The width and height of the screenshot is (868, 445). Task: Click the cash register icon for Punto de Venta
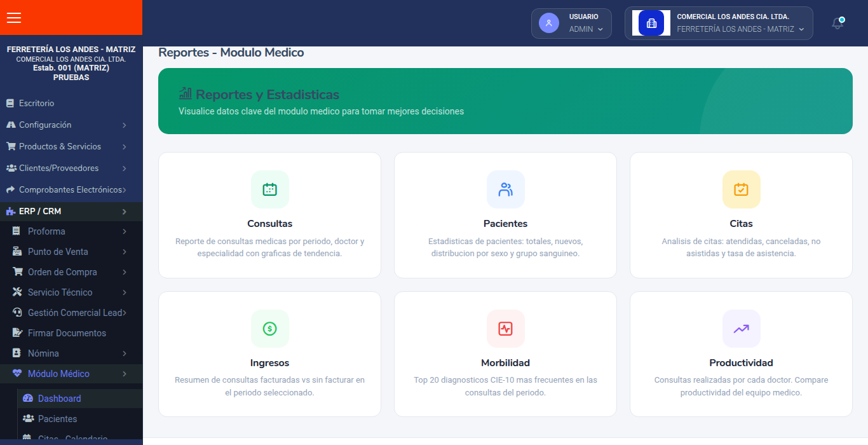point(17,252)
